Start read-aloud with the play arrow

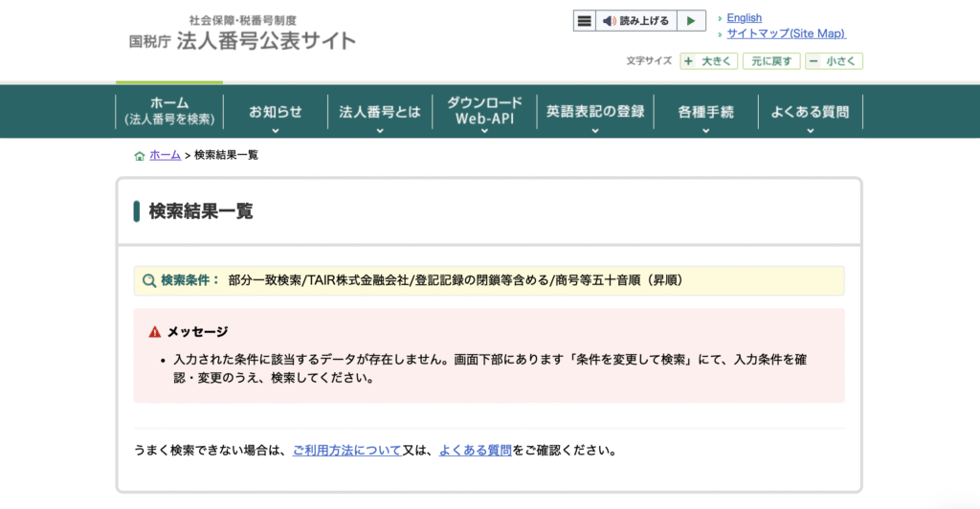pos(691,21)
